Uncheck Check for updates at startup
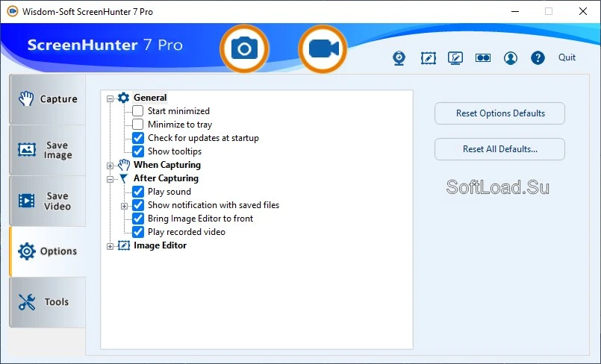The image size is (601, 364). (x=138, y=138)
